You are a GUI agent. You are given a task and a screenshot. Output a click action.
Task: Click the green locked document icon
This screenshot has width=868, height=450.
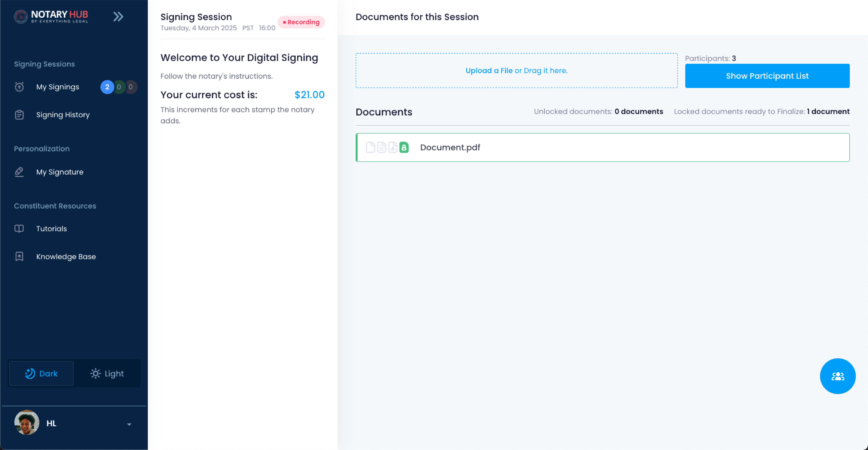pos(404,147)
